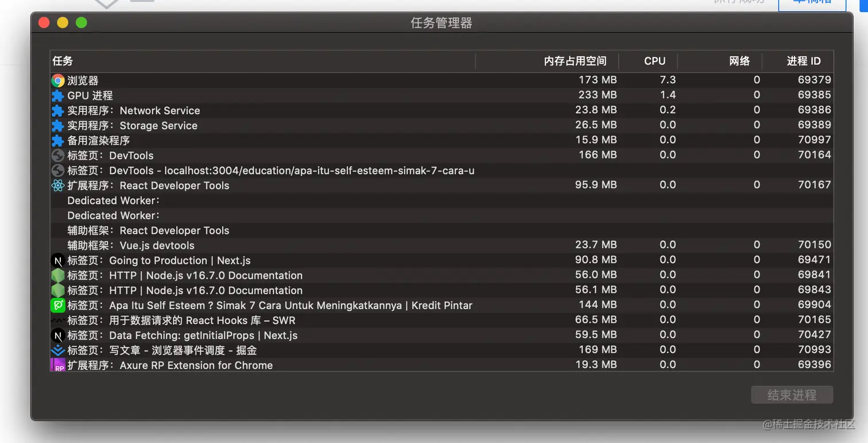
Task: Click memory value 169 MB
Action: 598,349
